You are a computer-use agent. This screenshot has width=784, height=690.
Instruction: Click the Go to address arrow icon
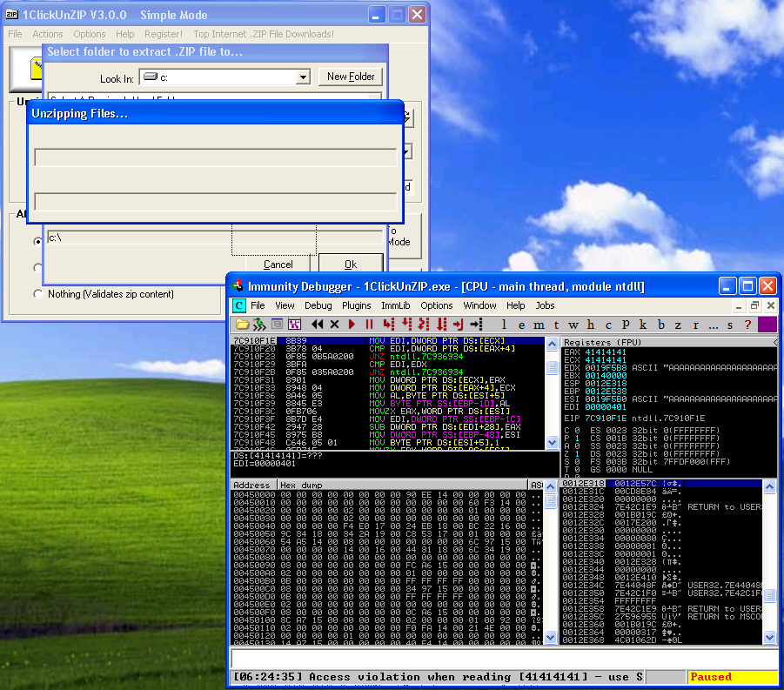click(476, 325)
